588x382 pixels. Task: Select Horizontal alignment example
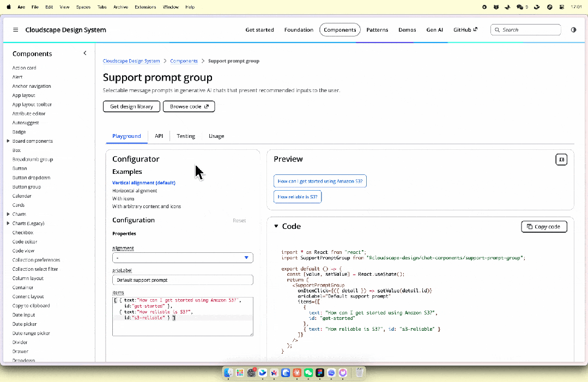135,190
